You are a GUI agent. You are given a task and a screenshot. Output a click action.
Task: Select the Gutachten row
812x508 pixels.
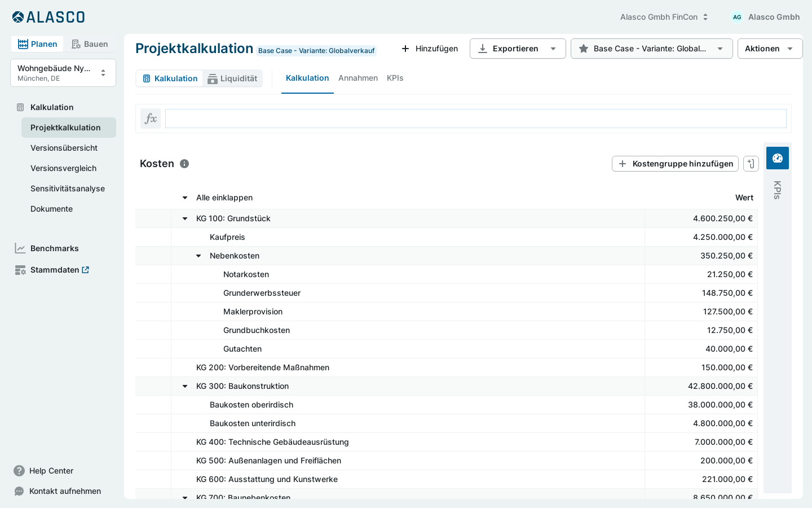[x=447, y=349]
